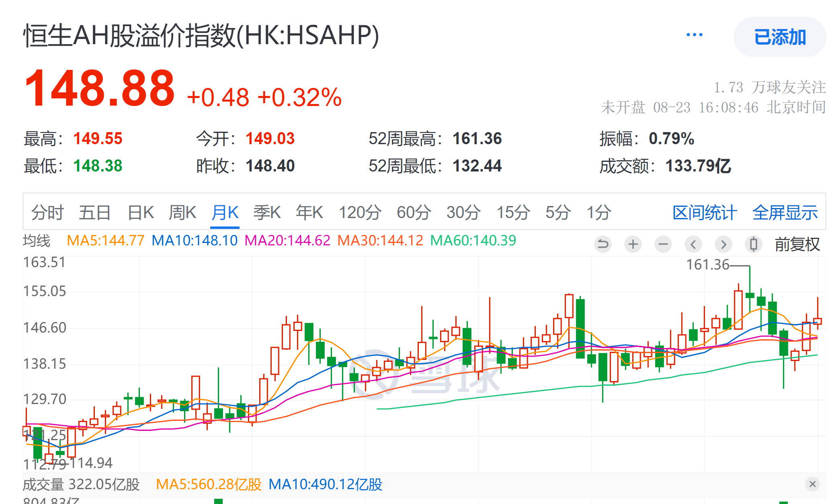This screenshot has width=836, height=504.
Task: Toggle candlestick style icon
Action: 754,244
